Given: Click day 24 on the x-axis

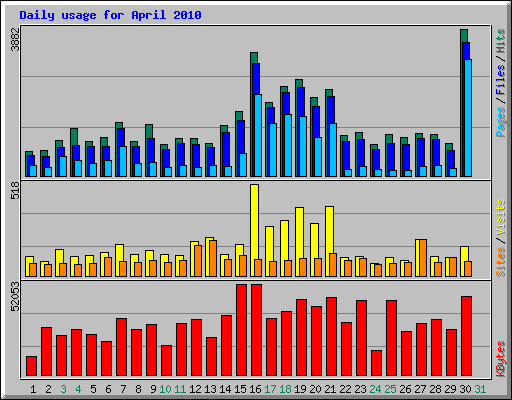Looking at the screenshot, I should 375,389.
